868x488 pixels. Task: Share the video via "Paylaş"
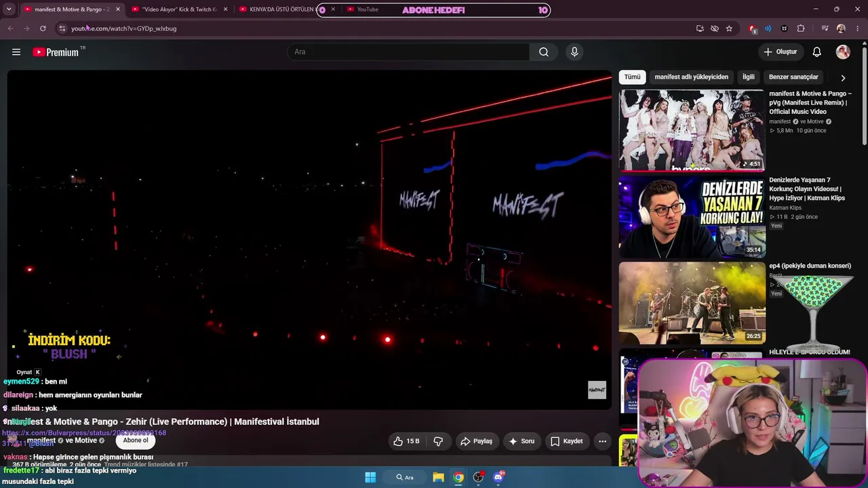(x=476, y=441)
